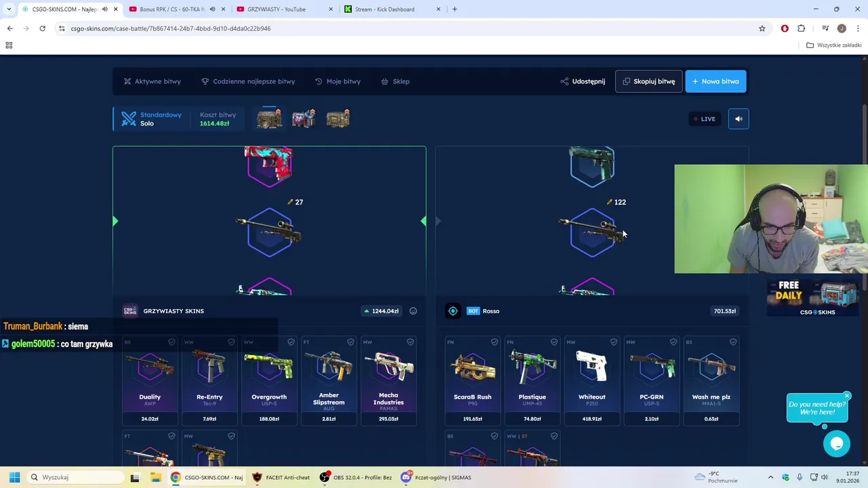
Task: Open Task View taskbar icon
Action: (135, 477)
